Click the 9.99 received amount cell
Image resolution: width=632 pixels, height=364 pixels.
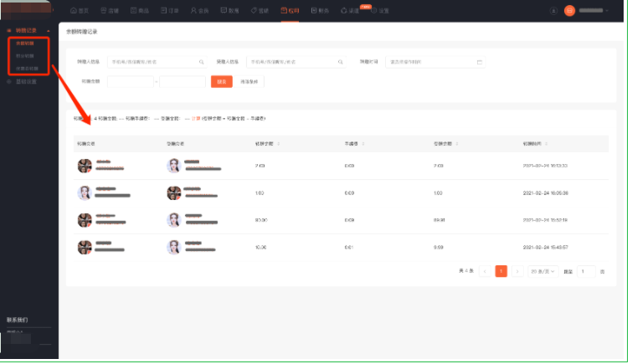(439, 247)
